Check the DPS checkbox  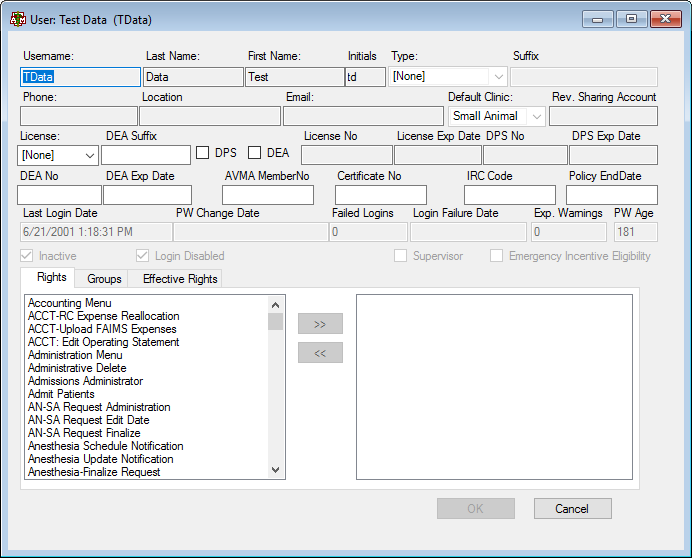click(x=203, y=153)
